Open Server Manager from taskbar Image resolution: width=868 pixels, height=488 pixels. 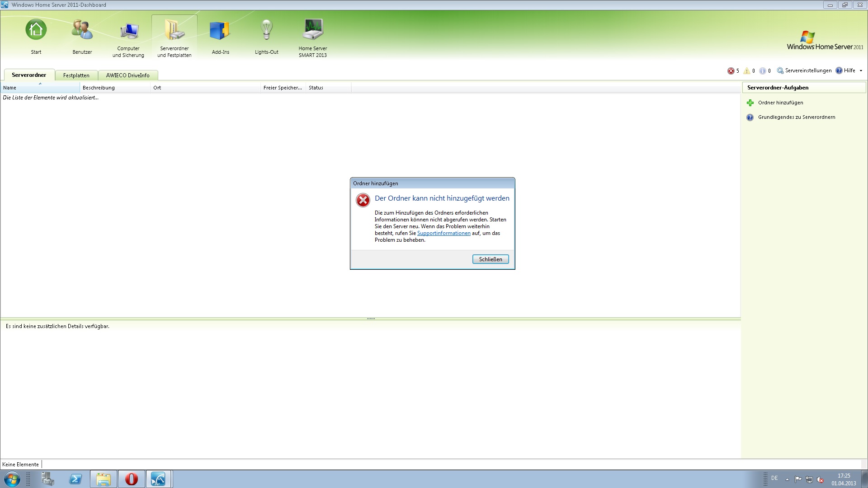[x=47, y=479]
